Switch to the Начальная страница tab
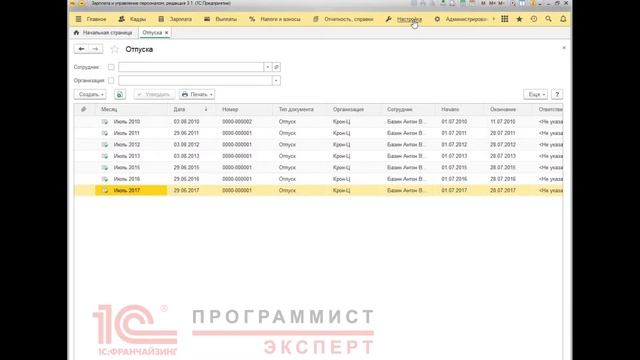Image resolution: width=640 pixels, height=360 pixels. coord(103,33)
